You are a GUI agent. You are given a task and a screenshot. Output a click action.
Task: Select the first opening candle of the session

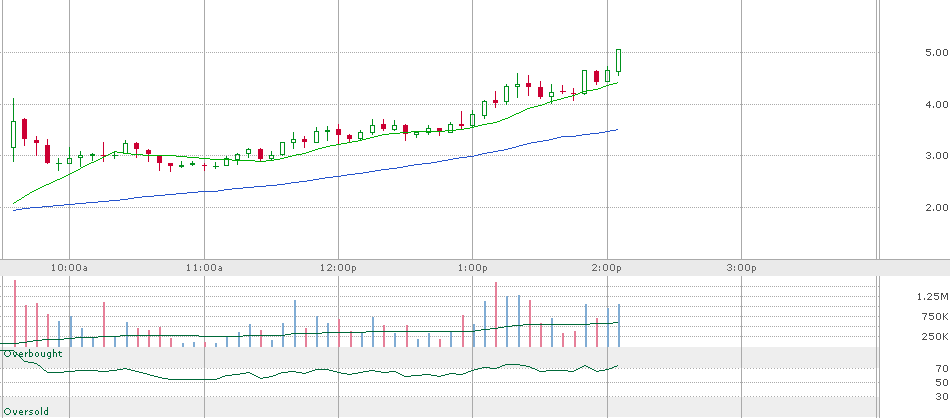pyautogui.click(x=13, y=130)
